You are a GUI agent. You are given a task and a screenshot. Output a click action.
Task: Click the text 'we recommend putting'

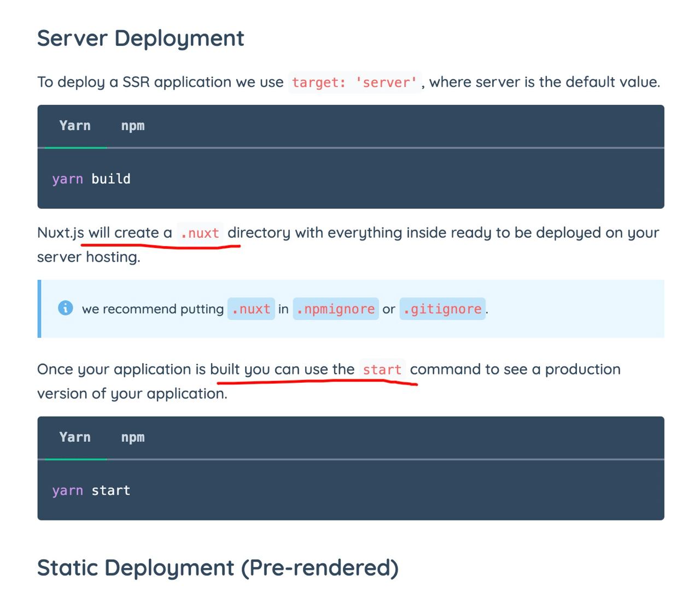[153, 309]
